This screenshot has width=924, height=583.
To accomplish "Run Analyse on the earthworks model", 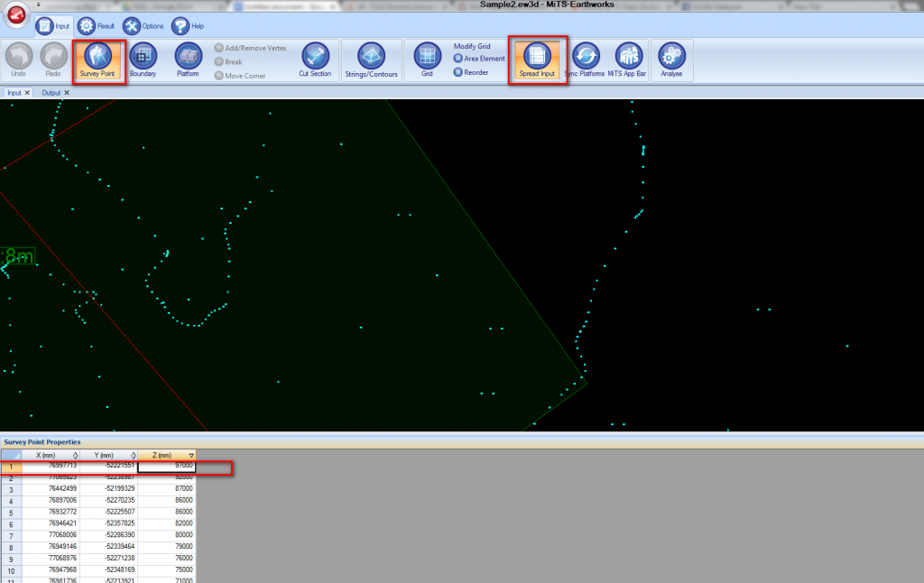I will [671, 56].
